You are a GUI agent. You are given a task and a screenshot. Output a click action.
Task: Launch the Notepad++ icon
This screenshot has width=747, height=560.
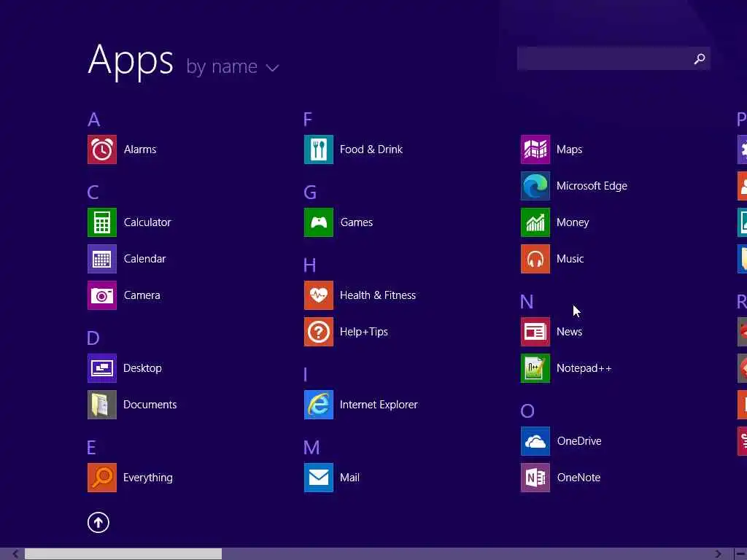[x=535, y=368]
